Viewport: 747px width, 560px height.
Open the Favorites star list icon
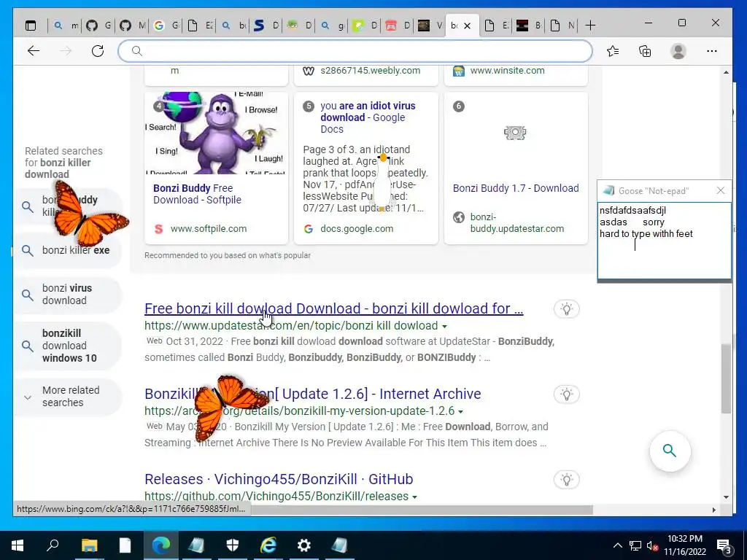coord(613,51)
